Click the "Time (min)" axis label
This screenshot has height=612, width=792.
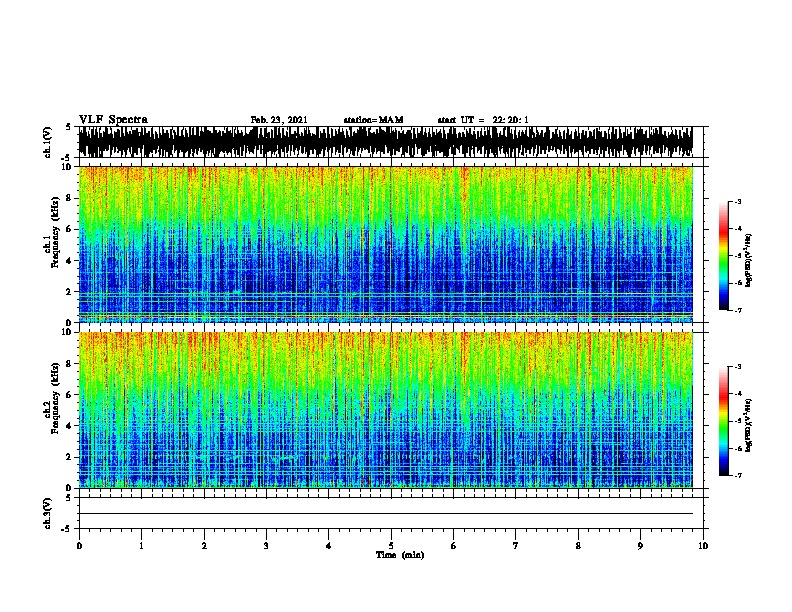click(400, 555)
